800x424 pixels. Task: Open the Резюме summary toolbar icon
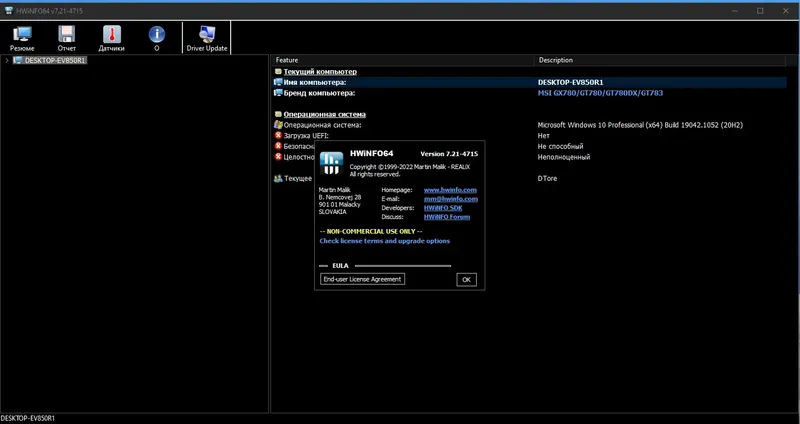pos(22,38)
